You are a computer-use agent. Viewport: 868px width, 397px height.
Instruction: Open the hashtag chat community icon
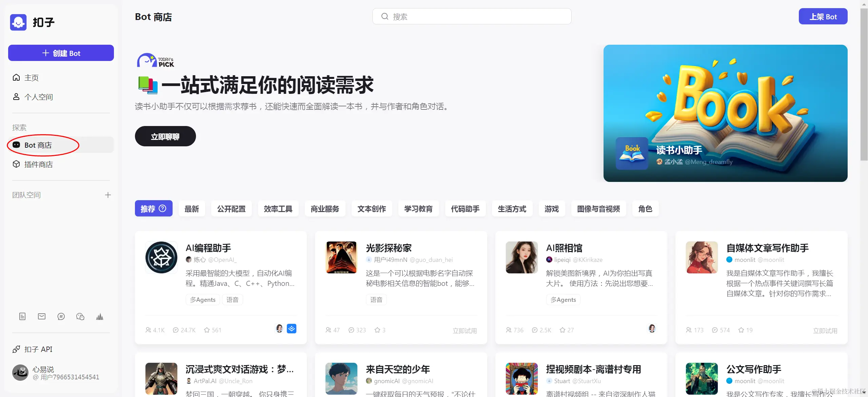click(61, 317)
